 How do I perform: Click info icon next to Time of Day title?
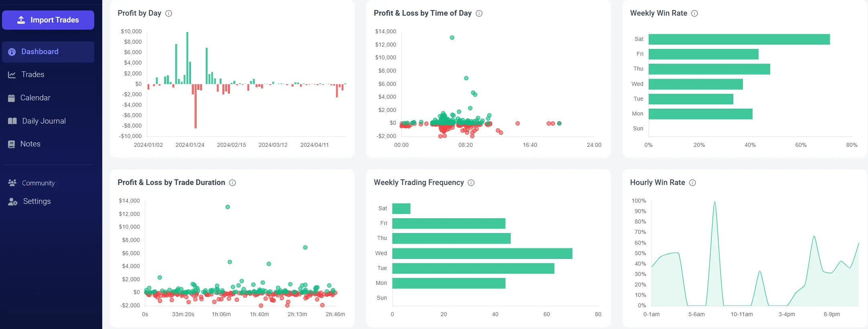[x=479, y=14]
